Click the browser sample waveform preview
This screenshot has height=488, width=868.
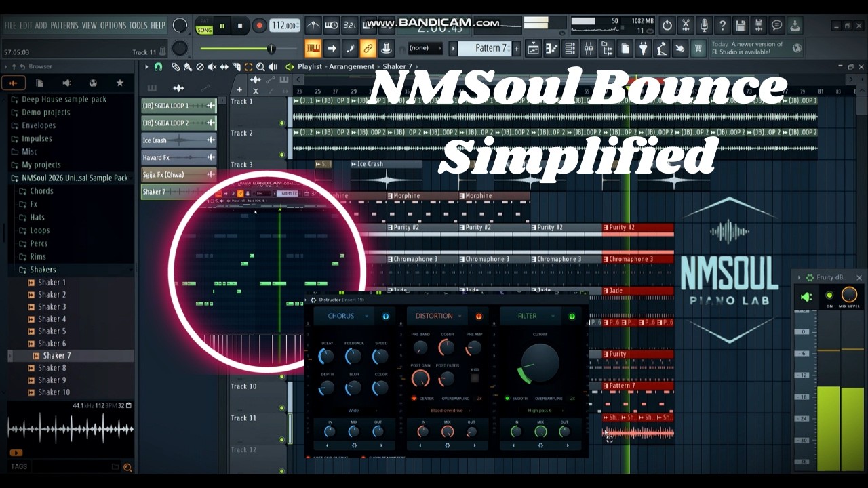coord(71,429)
